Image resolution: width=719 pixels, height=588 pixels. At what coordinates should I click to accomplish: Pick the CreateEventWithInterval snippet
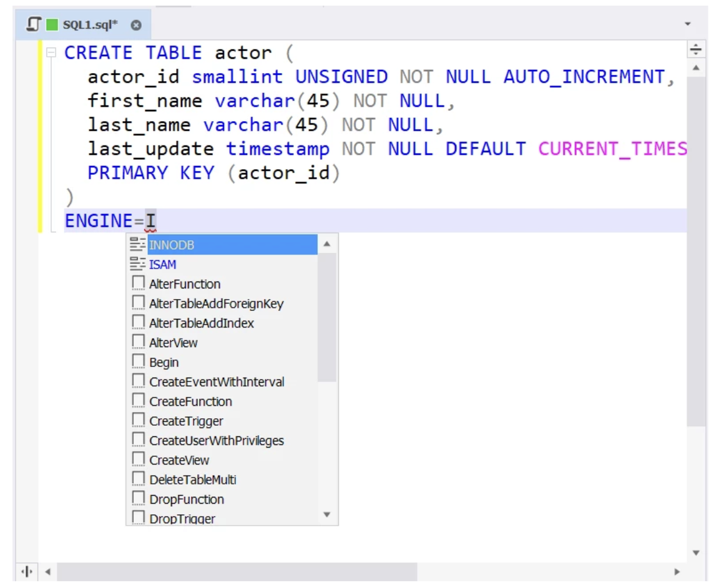coord(222,382)
